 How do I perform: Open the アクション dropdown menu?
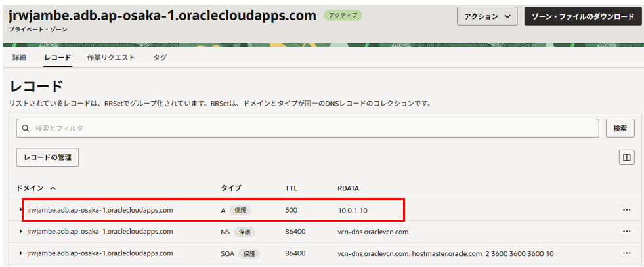tap(487, 16)
